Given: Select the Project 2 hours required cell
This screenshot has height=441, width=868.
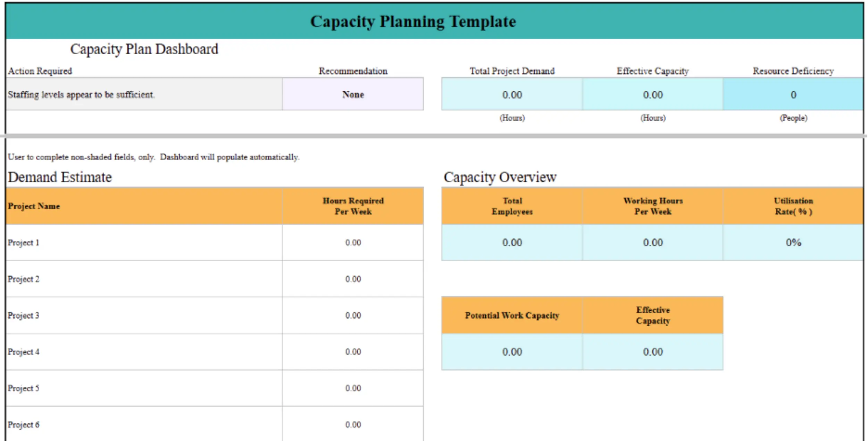Looking at the screenshot, I should pyautogui.click(x=353, y=279).
